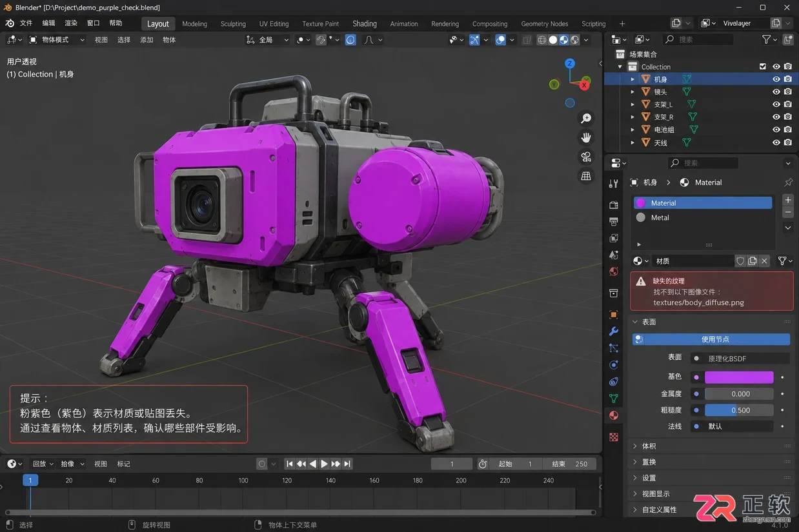
Task: Play animation in reverse button
Action: (313, 464)
